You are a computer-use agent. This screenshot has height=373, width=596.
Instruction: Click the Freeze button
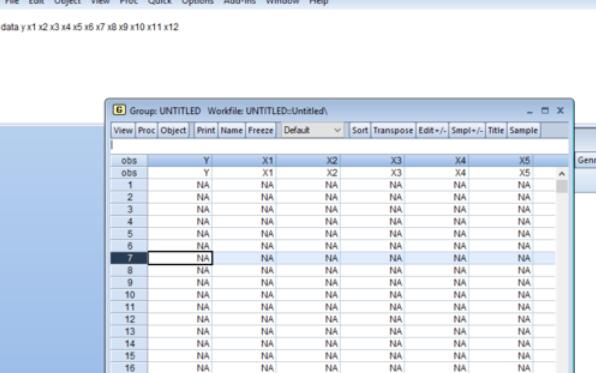pos(261,130)
